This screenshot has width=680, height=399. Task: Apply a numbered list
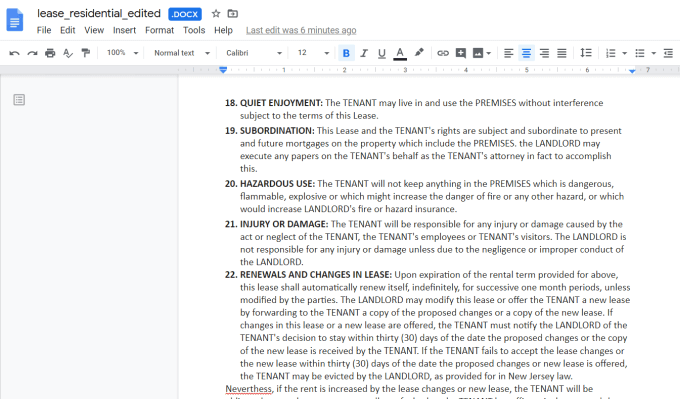coord(611,53)
